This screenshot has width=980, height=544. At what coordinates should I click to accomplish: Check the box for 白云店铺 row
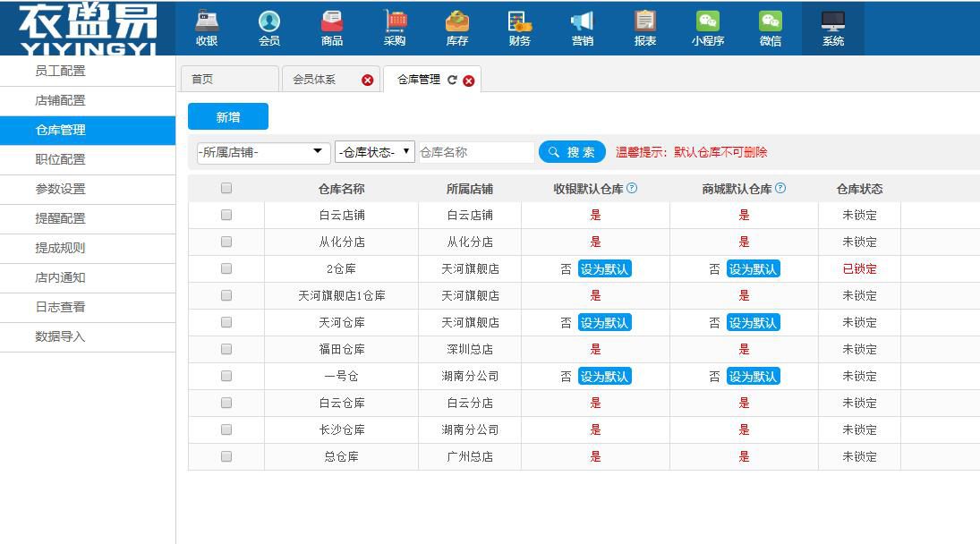point(226,215)
